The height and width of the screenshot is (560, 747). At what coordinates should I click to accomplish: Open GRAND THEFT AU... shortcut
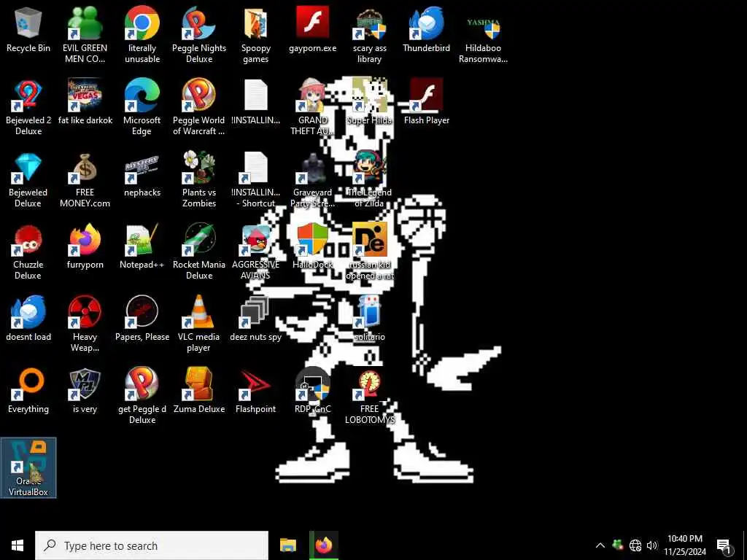312,106
